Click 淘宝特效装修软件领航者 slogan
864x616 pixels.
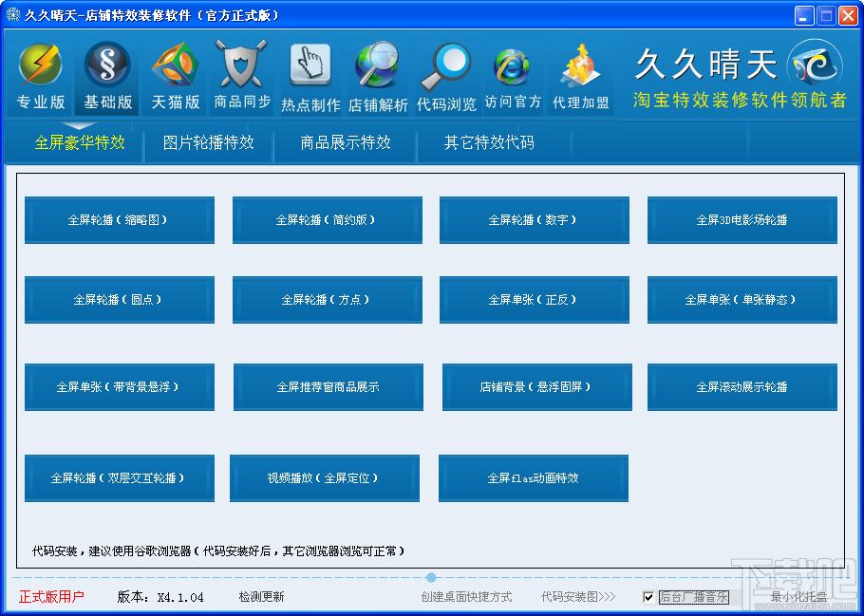pos(740,101)
